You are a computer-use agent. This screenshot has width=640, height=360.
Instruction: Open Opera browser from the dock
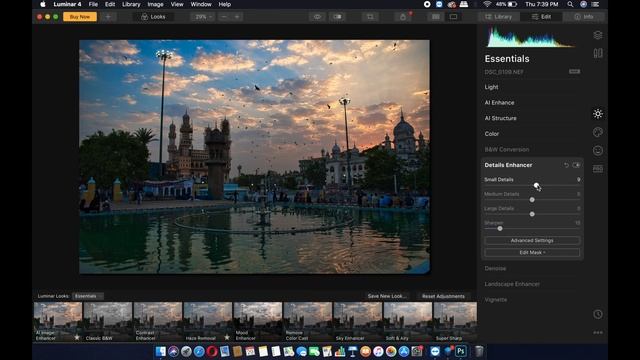tap(211, 351)
